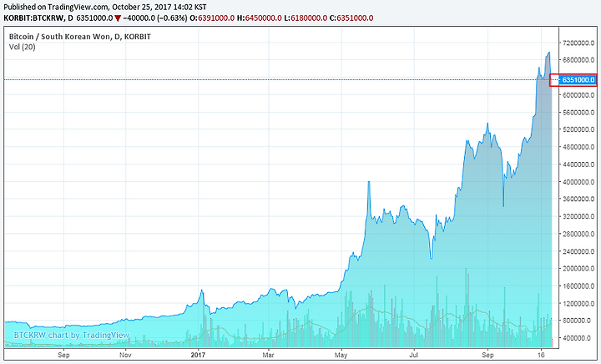Click the May time axis label
Image resolution: width=601 pixels, height=364 pixels.
click(341, 355)
